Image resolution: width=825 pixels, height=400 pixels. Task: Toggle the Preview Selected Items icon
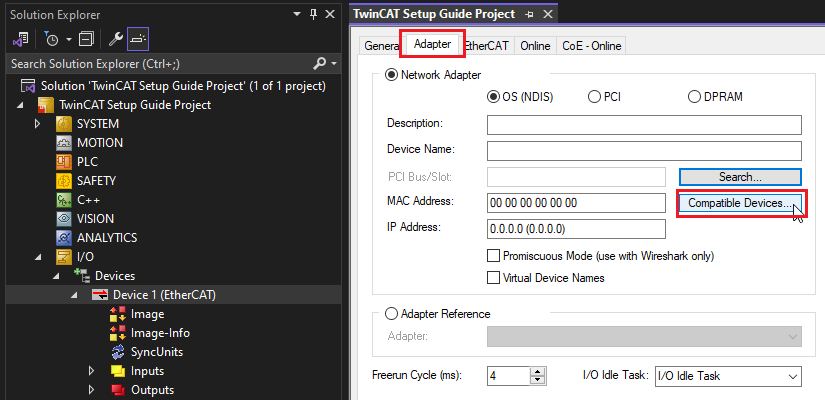[138, 39]
